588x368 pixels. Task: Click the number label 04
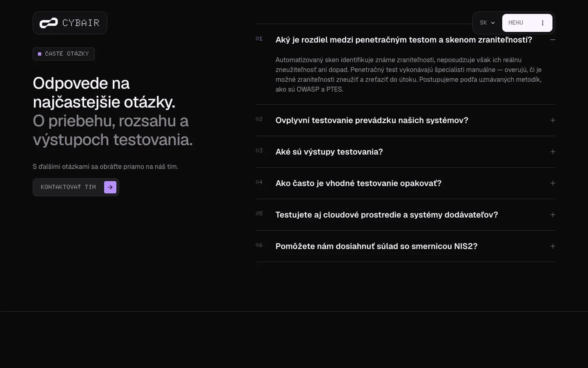click(259, 182)
